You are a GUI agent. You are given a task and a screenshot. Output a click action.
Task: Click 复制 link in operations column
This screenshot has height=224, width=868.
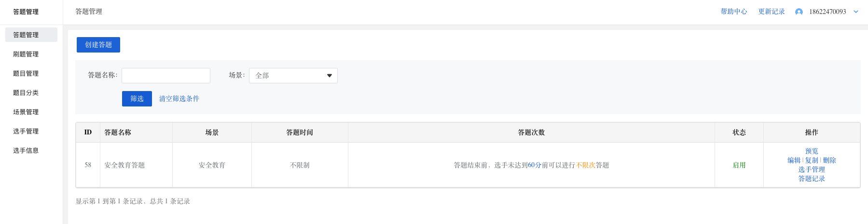pyautogui.click(x=812, y=160)
